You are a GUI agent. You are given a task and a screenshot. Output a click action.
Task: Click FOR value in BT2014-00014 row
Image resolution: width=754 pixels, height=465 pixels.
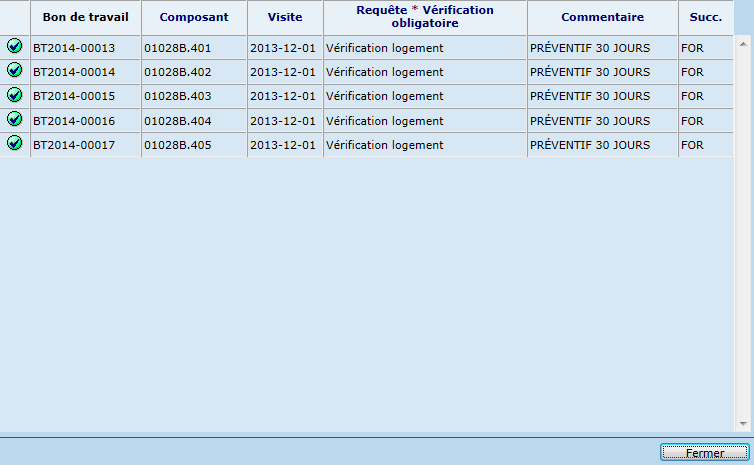(x=692, y=72)
